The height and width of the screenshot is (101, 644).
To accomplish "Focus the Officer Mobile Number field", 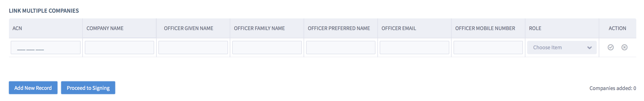I will click(488, 48).
